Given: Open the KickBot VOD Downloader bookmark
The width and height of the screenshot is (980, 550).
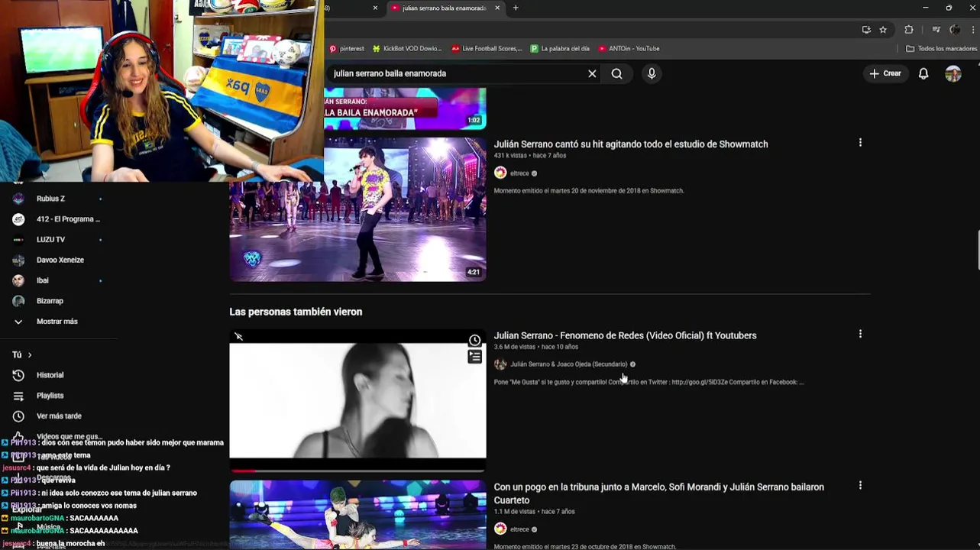Looking at the screenshot, I should pyautogui.click(x=407, y=48).
